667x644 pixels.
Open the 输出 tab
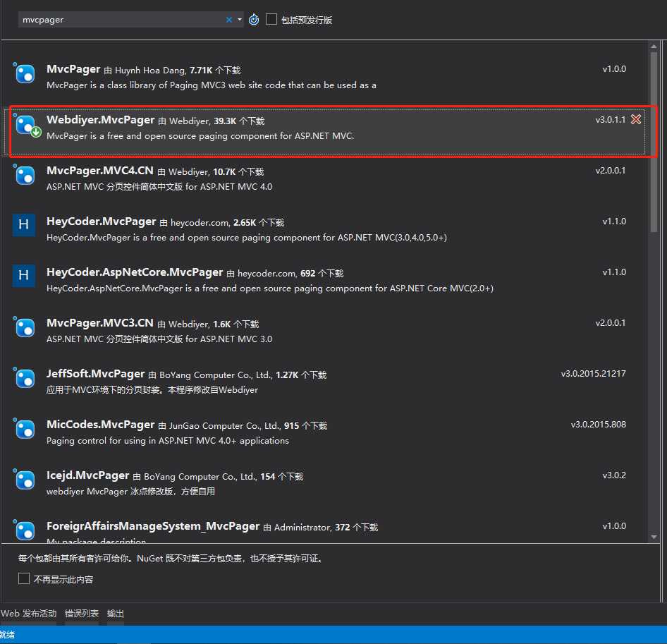click(115, 614)
